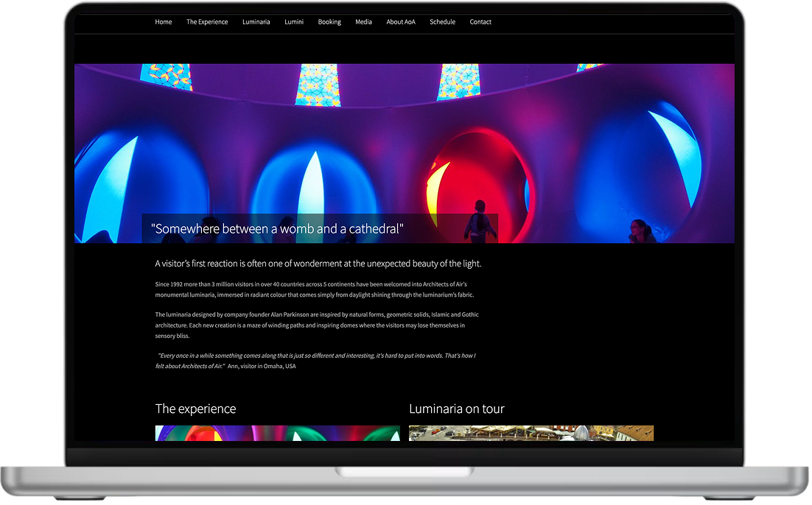Screen dimensions: 812x505
Task: Click the child silhouette in the banner image
Action: tap(480, 221)
